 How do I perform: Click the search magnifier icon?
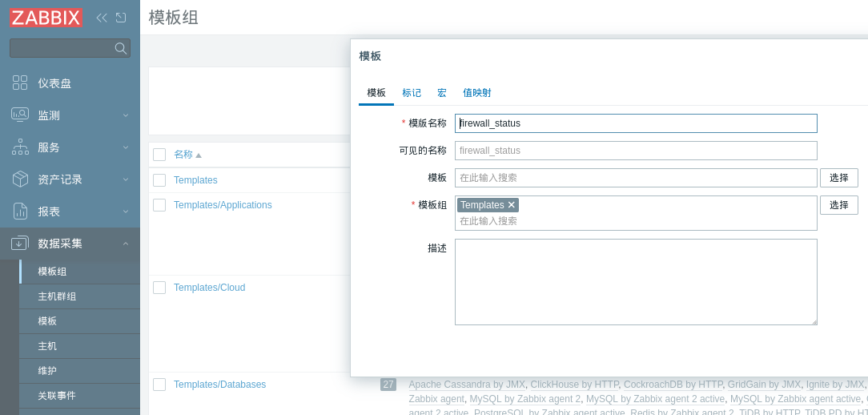120,48
